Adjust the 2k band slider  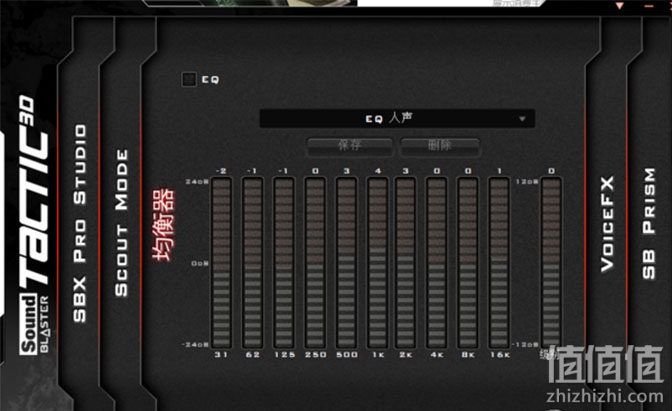click(x=405, y=263)
